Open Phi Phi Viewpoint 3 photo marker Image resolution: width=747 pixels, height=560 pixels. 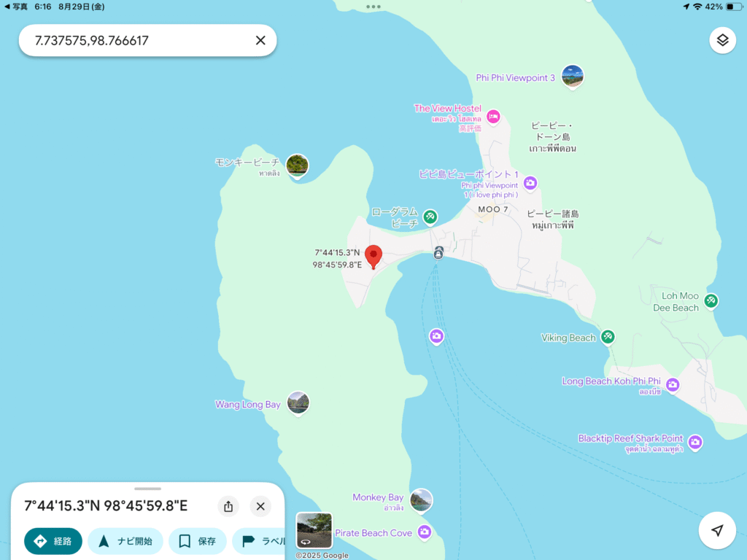(x=572, y=77)
